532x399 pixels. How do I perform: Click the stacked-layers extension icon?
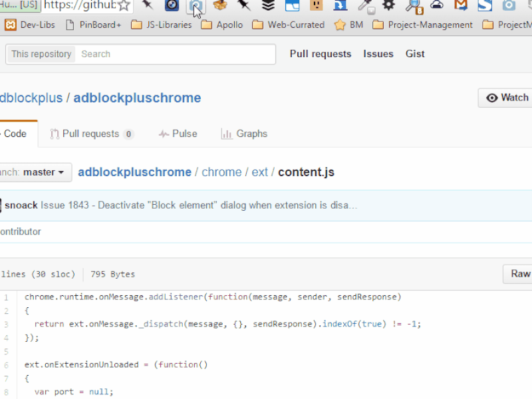coord(267,6)
